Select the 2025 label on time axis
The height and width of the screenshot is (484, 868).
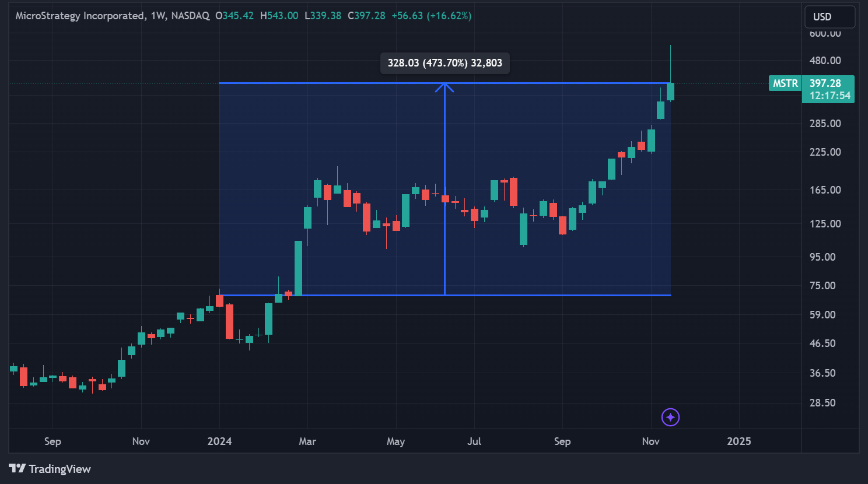[738, 441]
